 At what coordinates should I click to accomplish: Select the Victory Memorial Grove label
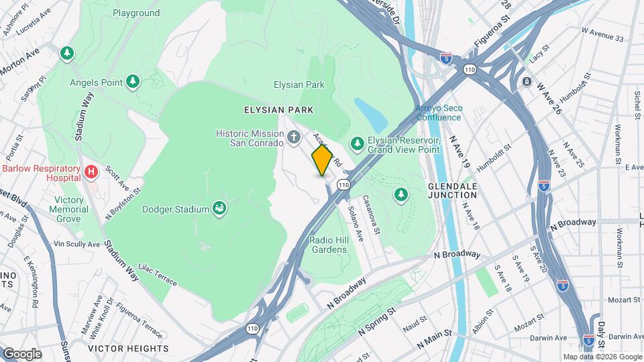point(68,209)
